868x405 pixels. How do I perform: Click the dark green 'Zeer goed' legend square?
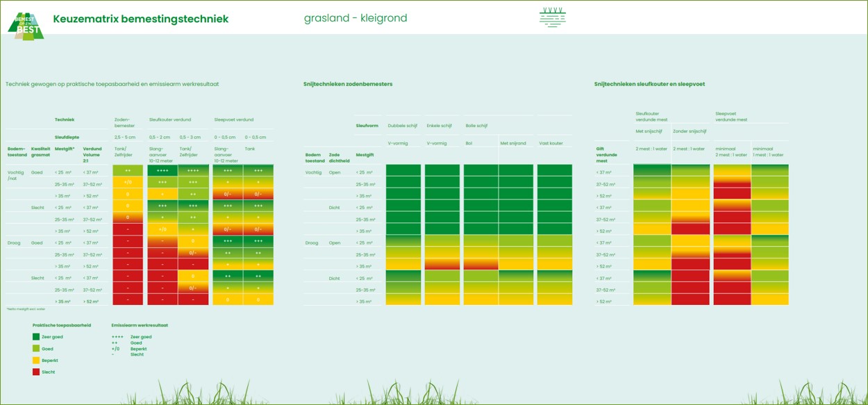click(36, 337)
